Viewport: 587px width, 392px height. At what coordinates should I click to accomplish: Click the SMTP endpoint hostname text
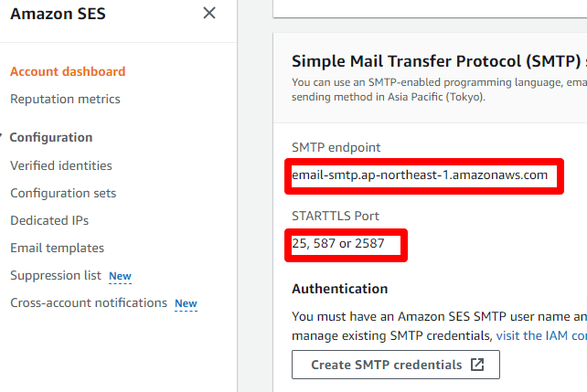point(420,175)
